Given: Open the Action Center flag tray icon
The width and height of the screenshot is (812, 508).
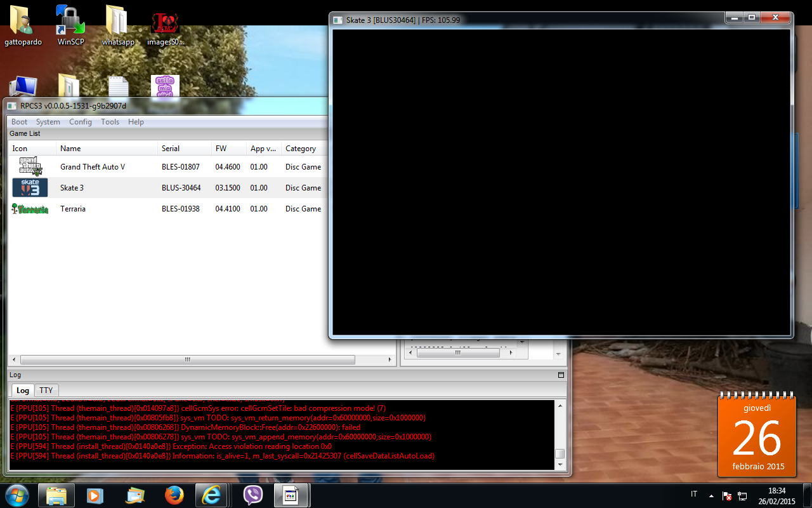Looking at the screenshot, I should 728,495.
